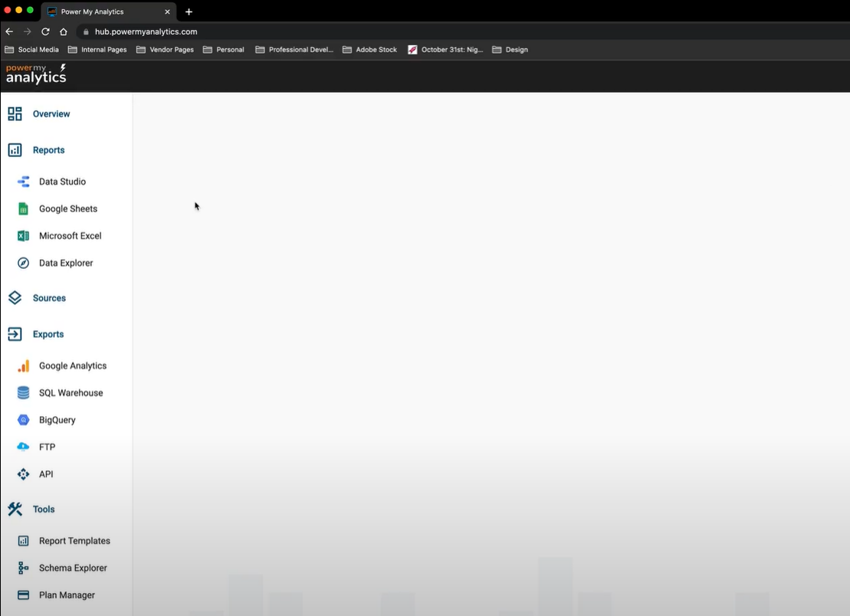The width and height of the screenshot is (850, 616).
Task: Click the BigQuery hexagon icon
Action: point(23,420)
